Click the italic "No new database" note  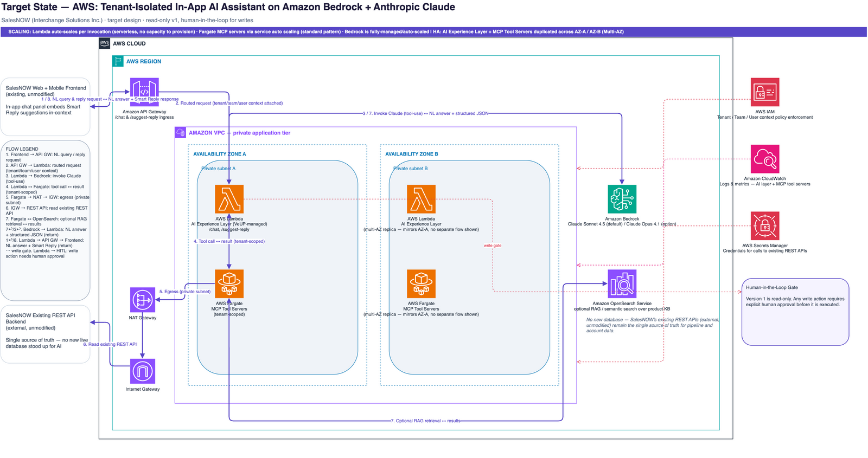[653, 325]
